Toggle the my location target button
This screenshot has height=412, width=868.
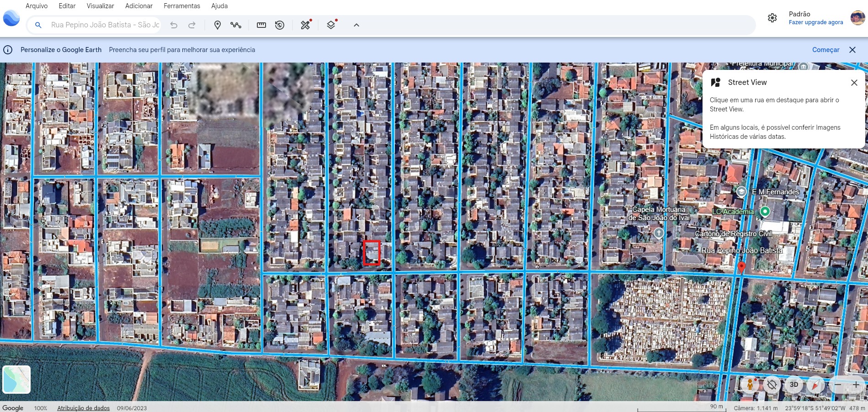click(772, 385)
